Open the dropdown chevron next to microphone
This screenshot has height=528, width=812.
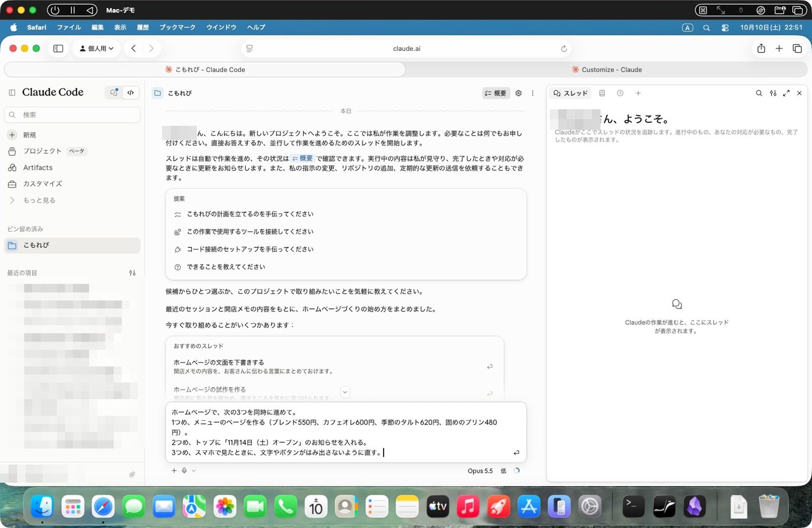click(x=194, y=471)
